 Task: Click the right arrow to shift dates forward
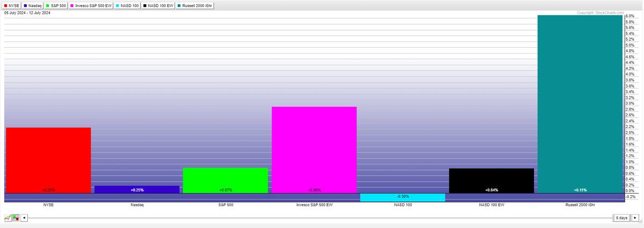(635, 218)
